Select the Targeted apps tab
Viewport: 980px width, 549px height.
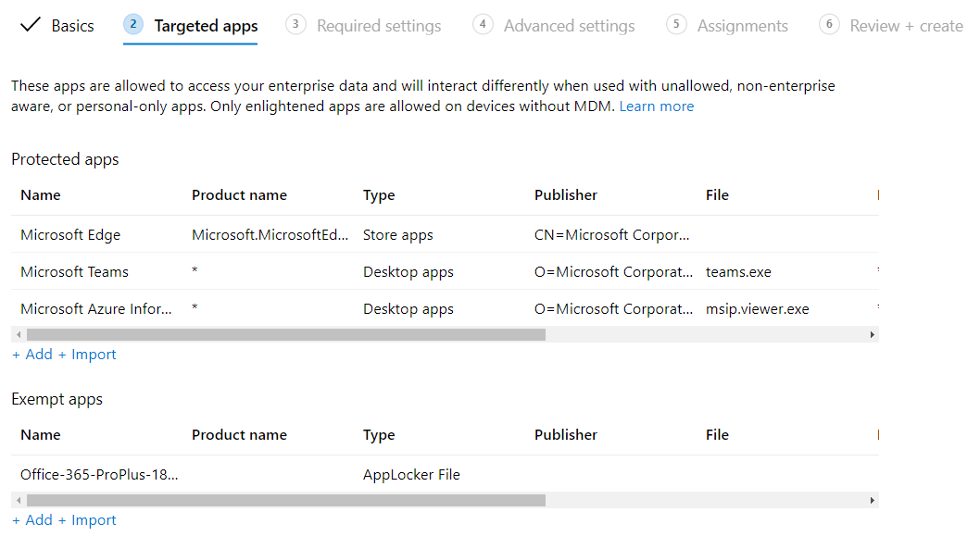[x=191, y=26]
